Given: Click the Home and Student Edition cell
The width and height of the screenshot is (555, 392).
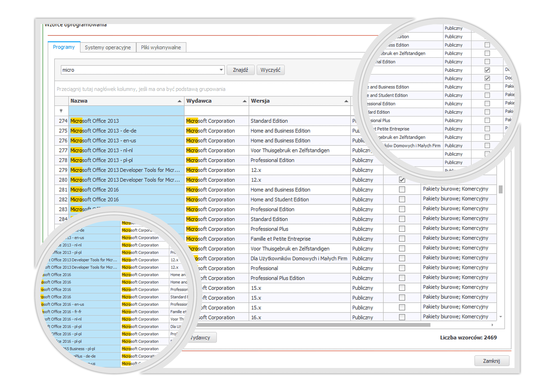Looking at the screenshot, I should 299,199.
